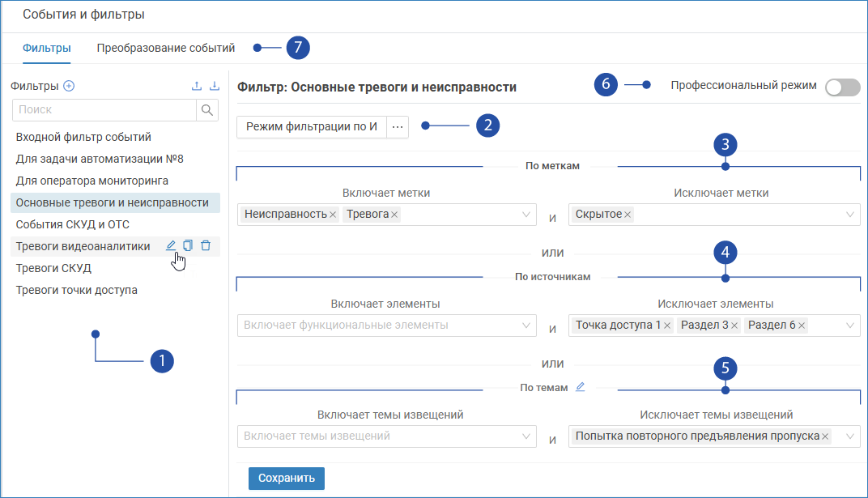Enable Профессиональный режим toggle
This screenshot has width=868, height=498.
pyautogui.click(x=842, y=87)
